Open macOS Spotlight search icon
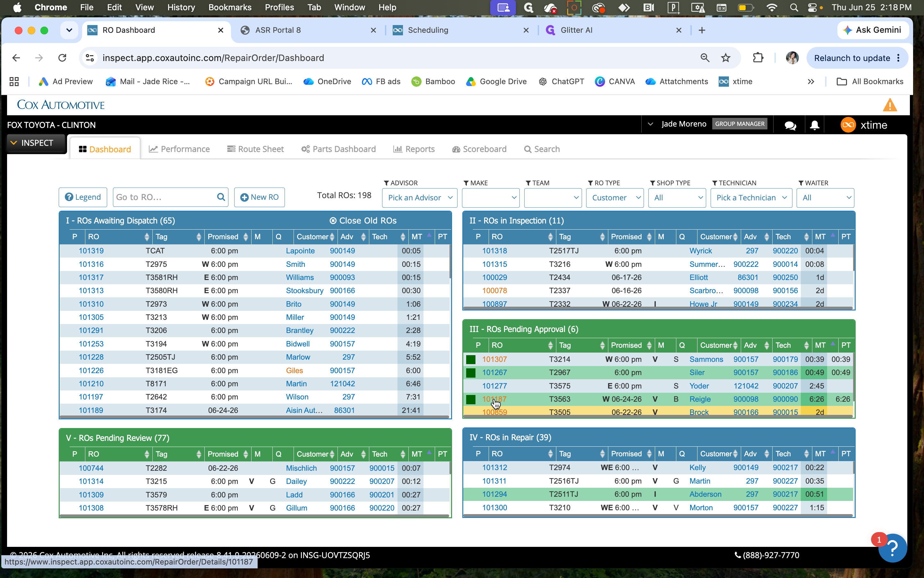The image size is (924, 578). point(794,7)
